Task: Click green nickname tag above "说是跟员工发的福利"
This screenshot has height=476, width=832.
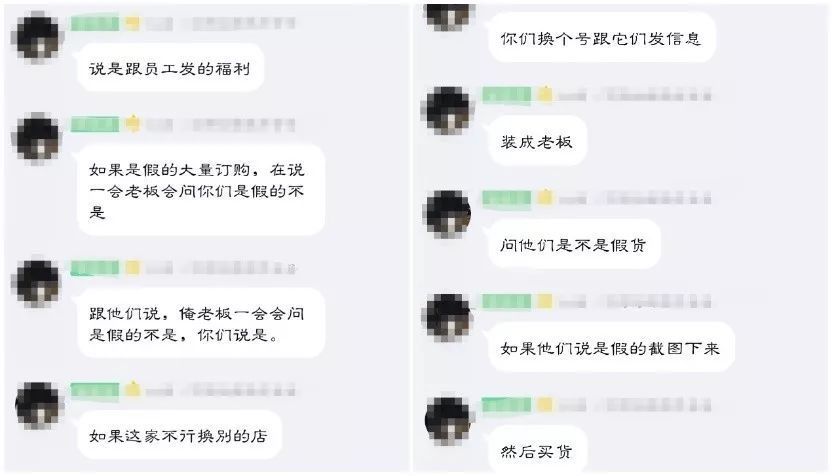Action: tap(95, 24)
